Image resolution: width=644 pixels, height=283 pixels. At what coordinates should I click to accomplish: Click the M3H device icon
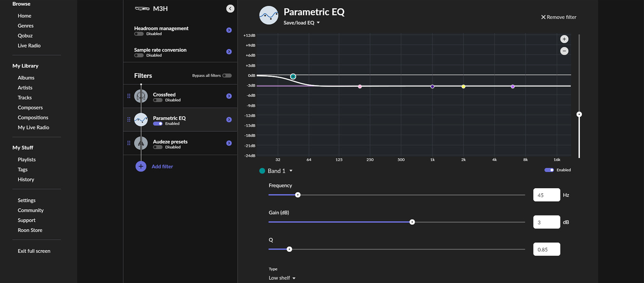tap(142, 9)
